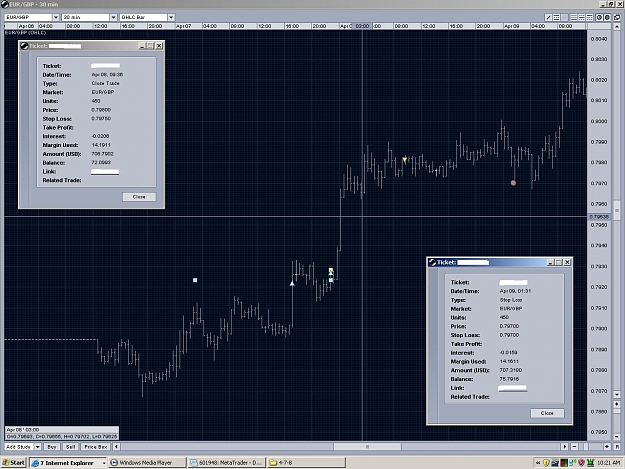Open Internet Explorer taskbar group

pyautogui.click(x=68, y=463)
